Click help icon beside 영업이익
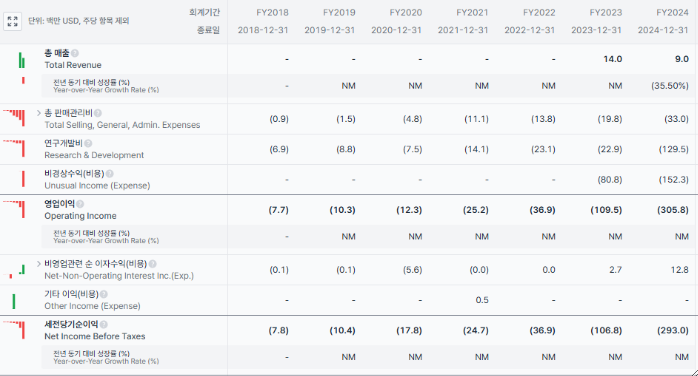 (80, 204)
